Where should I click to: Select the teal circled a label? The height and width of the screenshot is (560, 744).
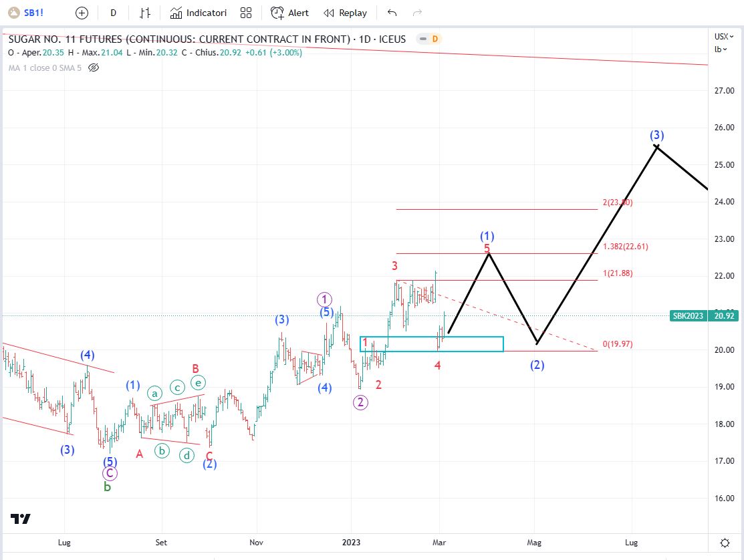coord(154,394)
